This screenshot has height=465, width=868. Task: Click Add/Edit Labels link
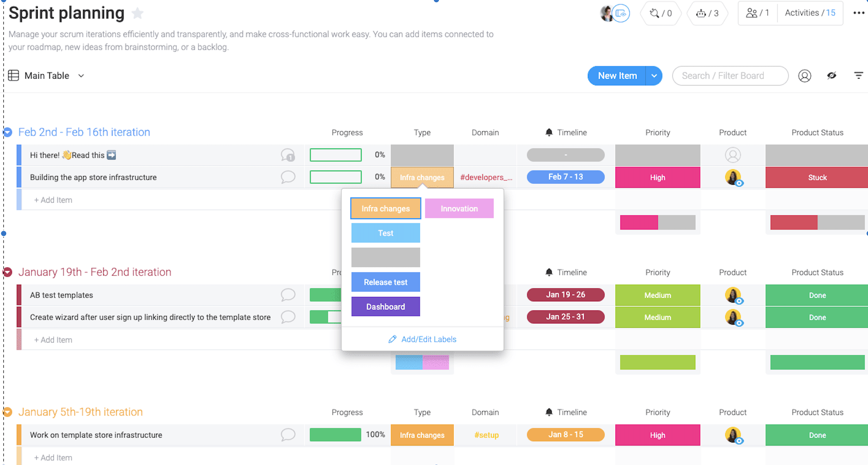tap(422, 339)
